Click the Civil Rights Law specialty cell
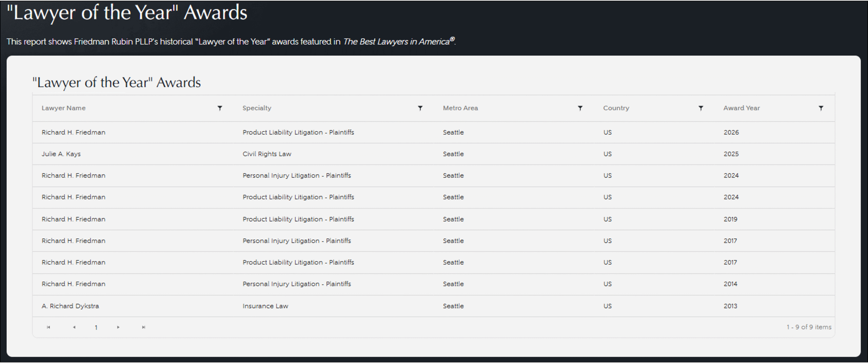Viewport: 868px width, 363px height. pos(267,154)
